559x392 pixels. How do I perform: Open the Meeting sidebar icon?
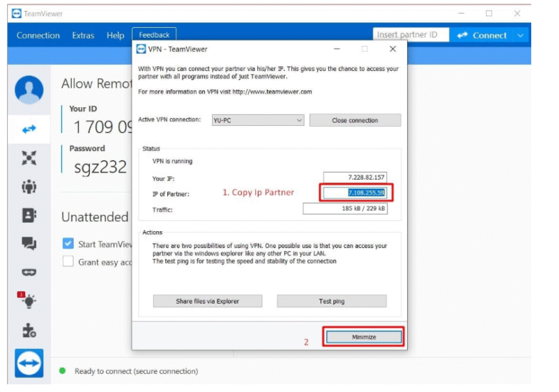[x=29, y=187]
